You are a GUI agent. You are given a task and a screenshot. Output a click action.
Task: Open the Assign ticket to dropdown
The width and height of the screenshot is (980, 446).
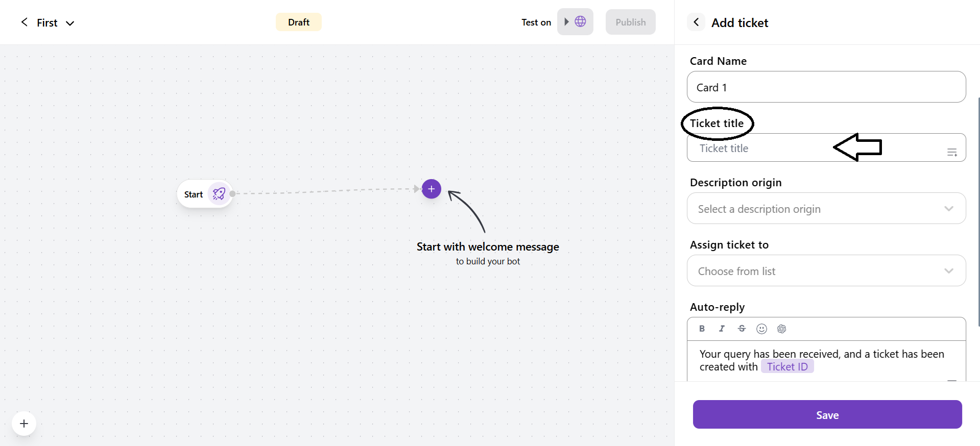pyautogui.click(x=826, y=271)
